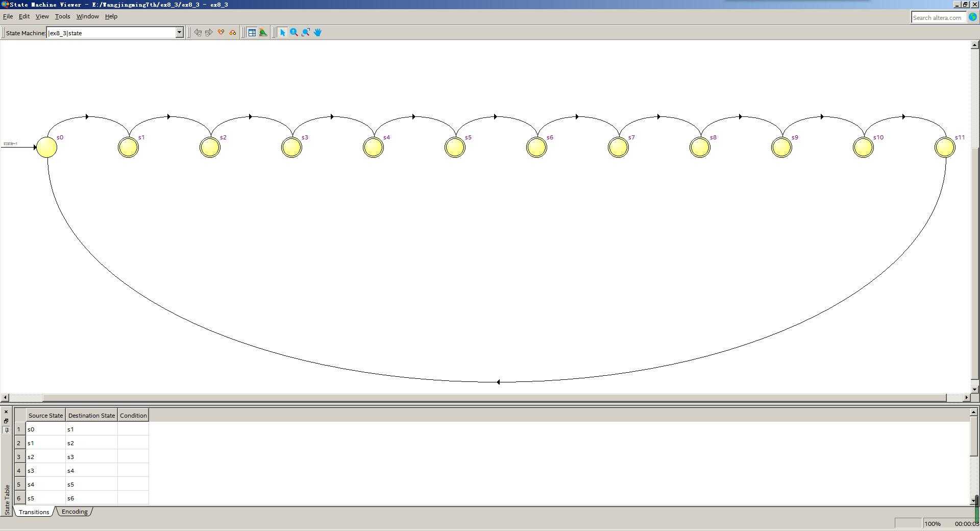Viewport: 980px width, 531px height.
Task: Click the State Table scroll-up arrow
Action: click(973, 412)
